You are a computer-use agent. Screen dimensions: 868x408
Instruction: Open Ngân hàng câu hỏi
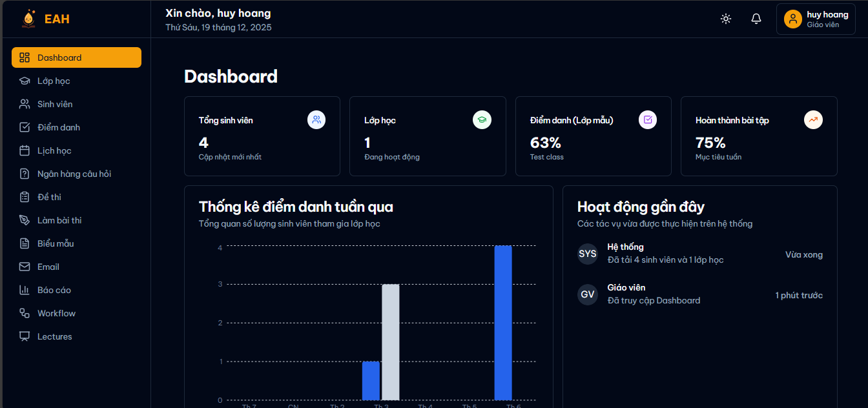(x=76, y=174)
